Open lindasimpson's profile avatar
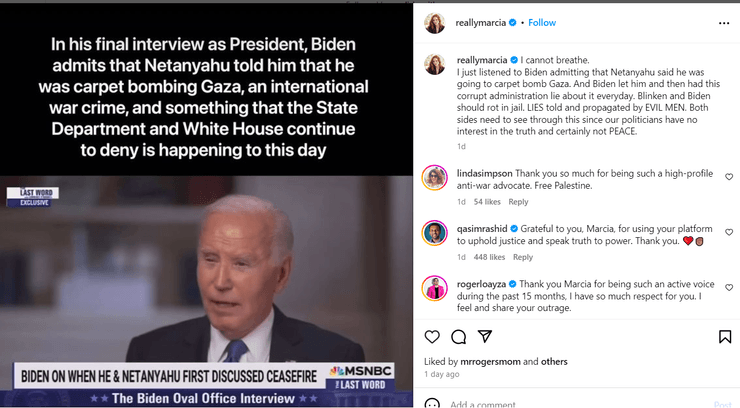740x408 pixels. 434,178
